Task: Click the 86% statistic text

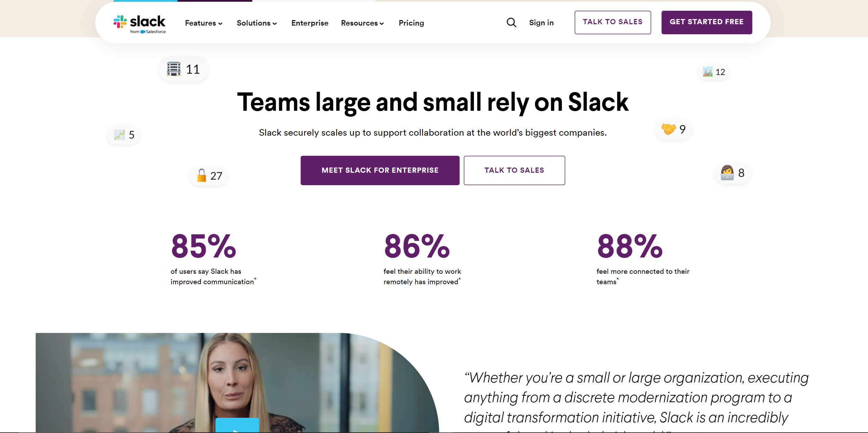Action: [417, 246]
